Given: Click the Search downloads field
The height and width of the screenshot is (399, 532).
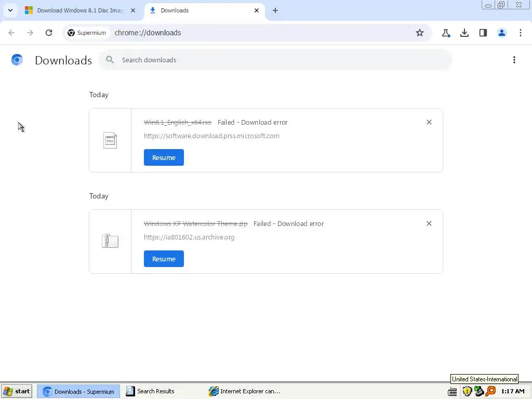Looking at the screenshot, I should [275, 60].
